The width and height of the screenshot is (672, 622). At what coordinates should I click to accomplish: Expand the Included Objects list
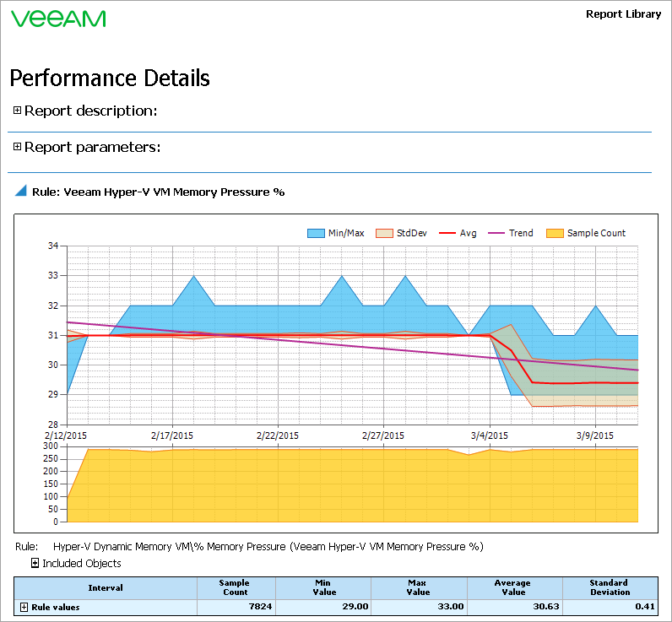[x=35, y=563]
